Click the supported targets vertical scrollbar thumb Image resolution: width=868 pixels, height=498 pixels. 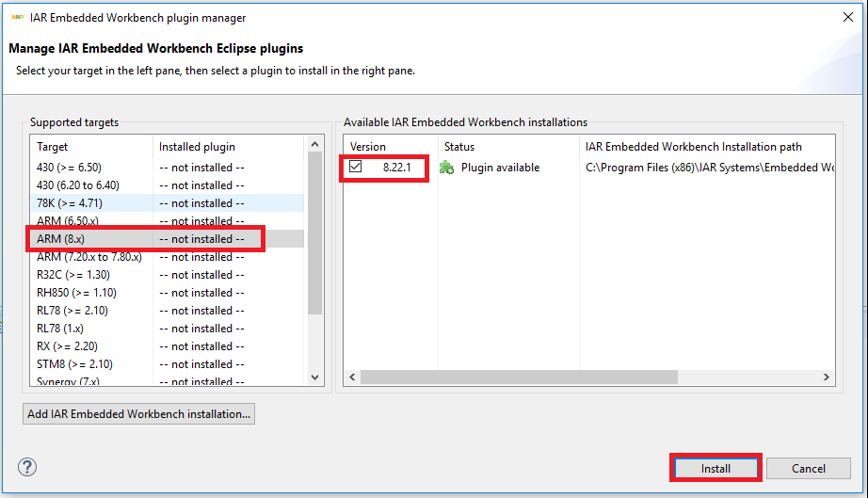[x=314, y=233]
